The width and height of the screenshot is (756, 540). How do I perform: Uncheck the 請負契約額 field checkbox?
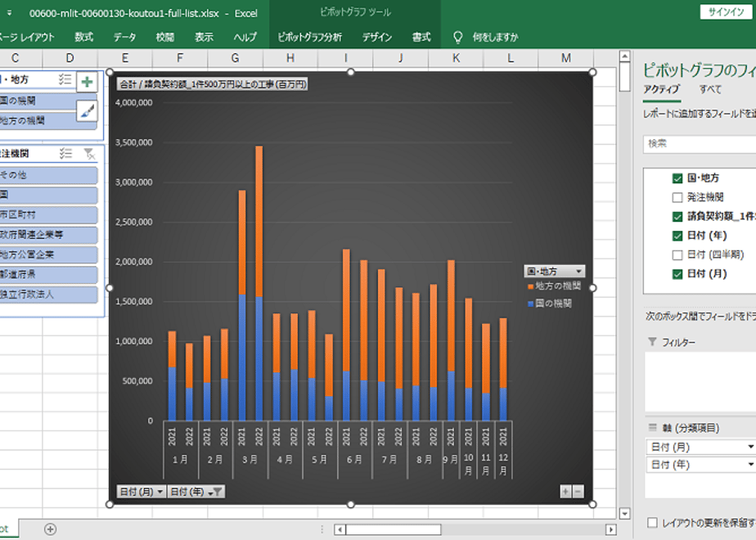[x=677, y=217]
